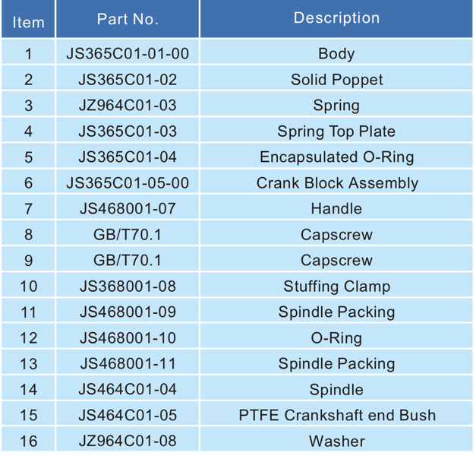This screenshot has height=456, width=476.
Task: Click part number JS468001-09
Action: (x=128, y=312)
